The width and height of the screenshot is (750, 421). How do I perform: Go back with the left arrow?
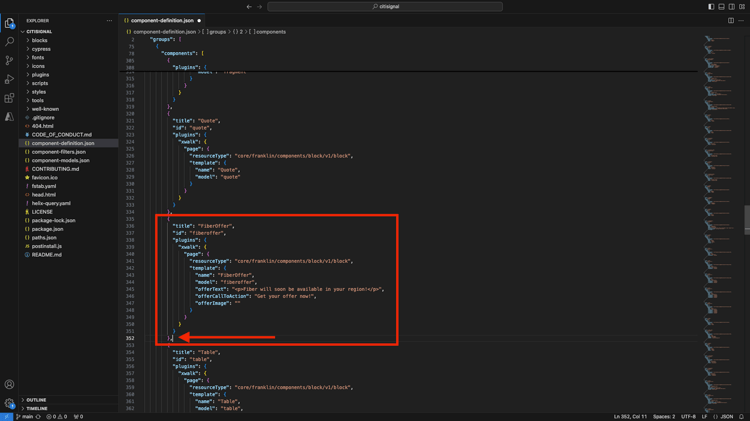(x=249, y=7)
